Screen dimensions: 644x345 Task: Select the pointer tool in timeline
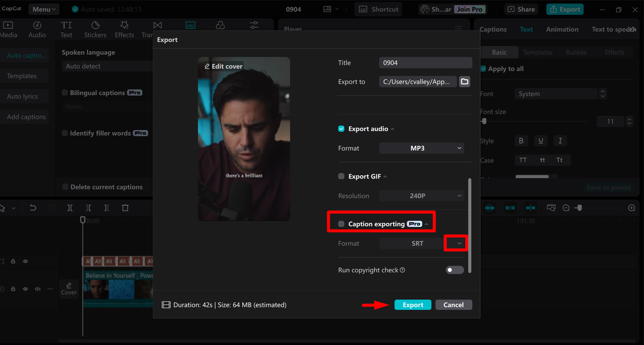coord(3,208)
